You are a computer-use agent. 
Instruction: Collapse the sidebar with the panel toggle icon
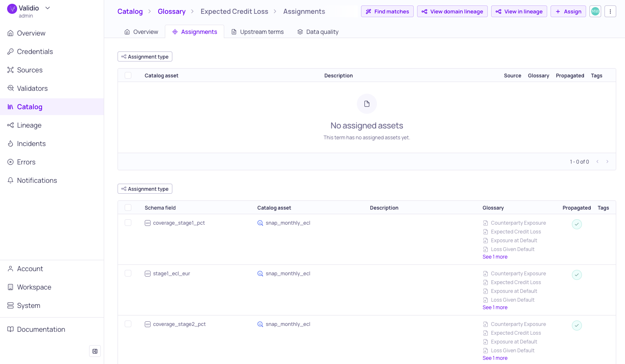point(95,351)
